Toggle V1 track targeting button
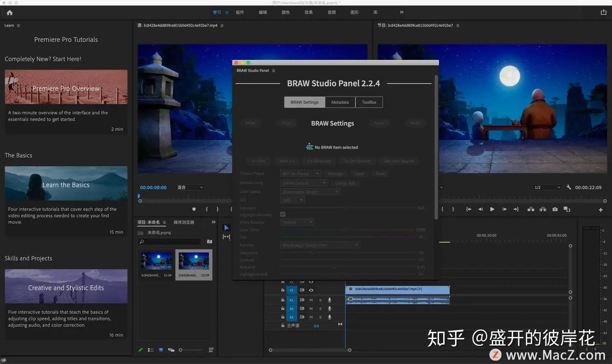Viewport: 612px width, 364px height. (x=292, y=290)
